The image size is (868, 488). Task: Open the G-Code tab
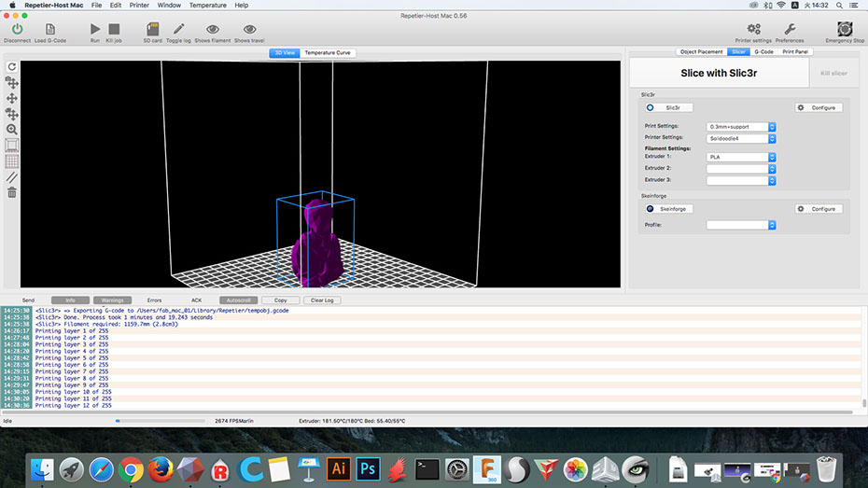point(763,51)
